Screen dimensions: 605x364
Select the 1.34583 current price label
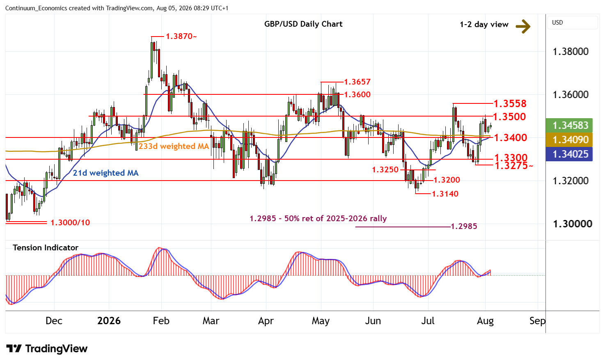point(570,125)
